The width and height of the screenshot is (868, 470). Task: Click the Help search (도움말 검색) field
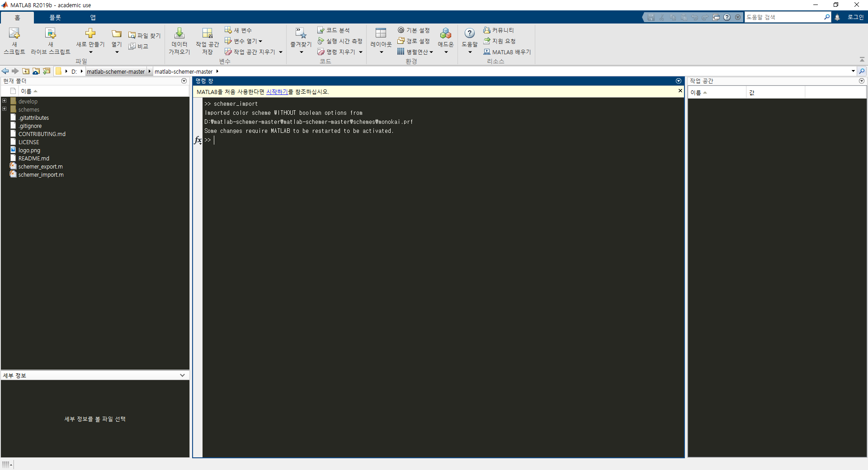point(783,17)
